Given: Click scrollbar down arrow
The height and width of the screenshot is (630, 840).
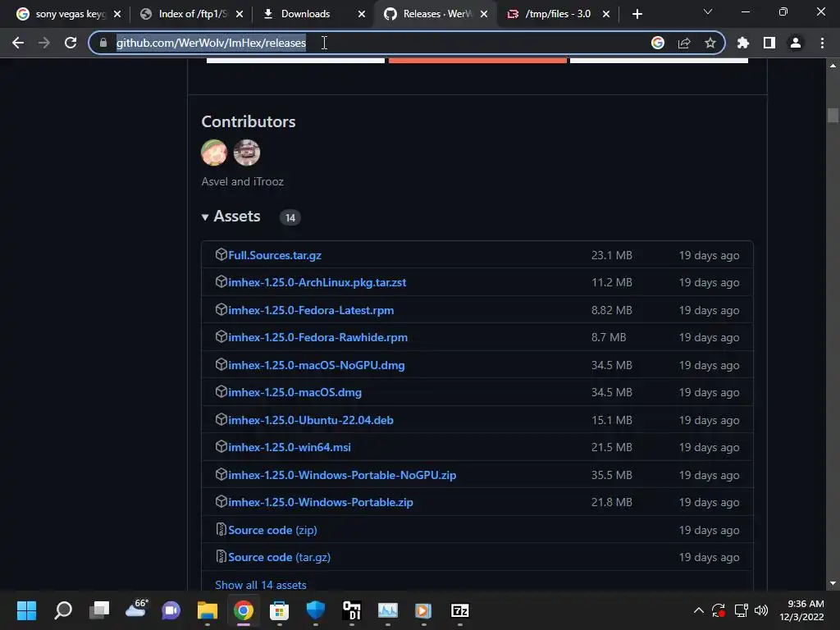Looking at the screenshot, I should [833, 583].
